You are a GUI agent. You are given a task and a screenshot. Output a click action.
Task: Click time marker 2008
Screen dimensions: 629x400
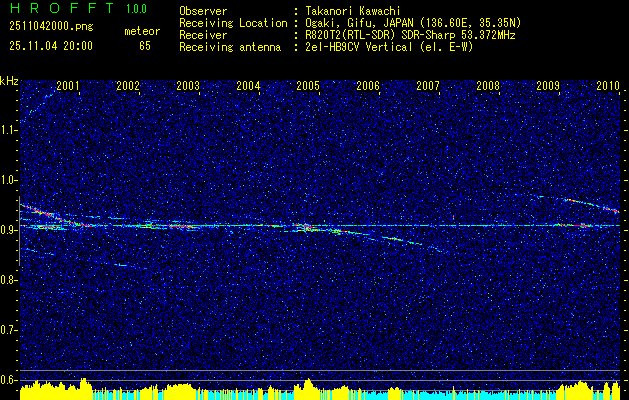tap(488, 85)
